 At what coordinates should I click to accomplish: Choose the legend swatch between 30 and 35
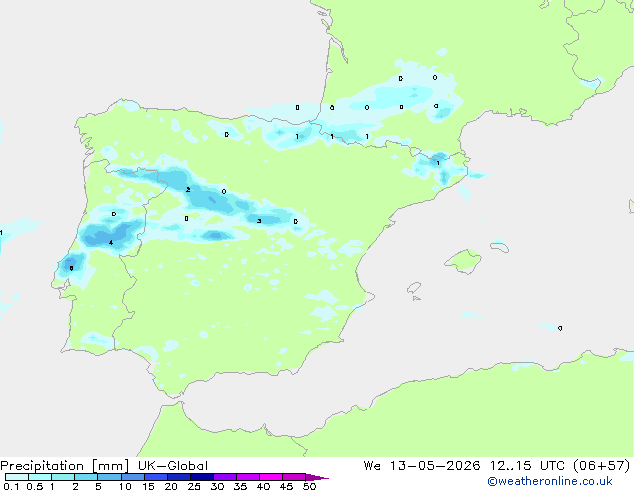tap(224, 477)
